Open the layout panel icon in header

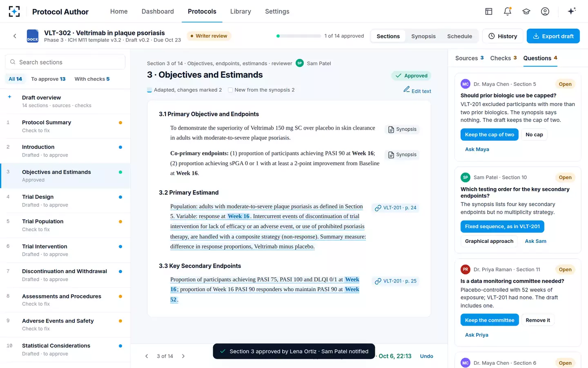489,11
